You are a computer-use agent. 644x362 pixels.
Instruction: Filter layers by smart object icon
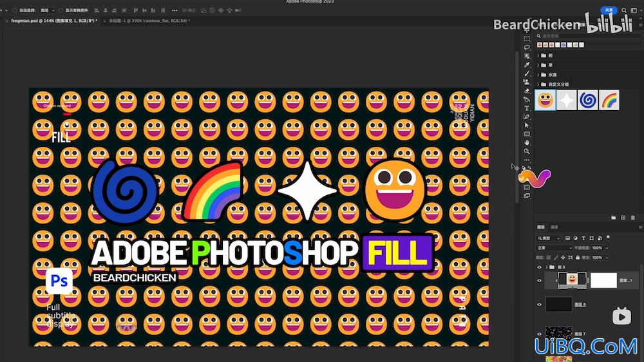click(x=600, y=238)
